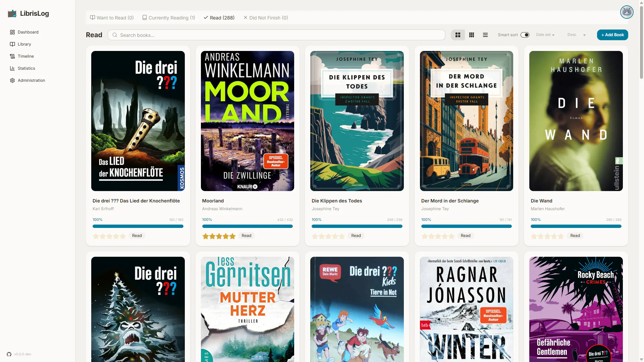
Task: Click the search magnifier icon
Action: click(115, 35)
